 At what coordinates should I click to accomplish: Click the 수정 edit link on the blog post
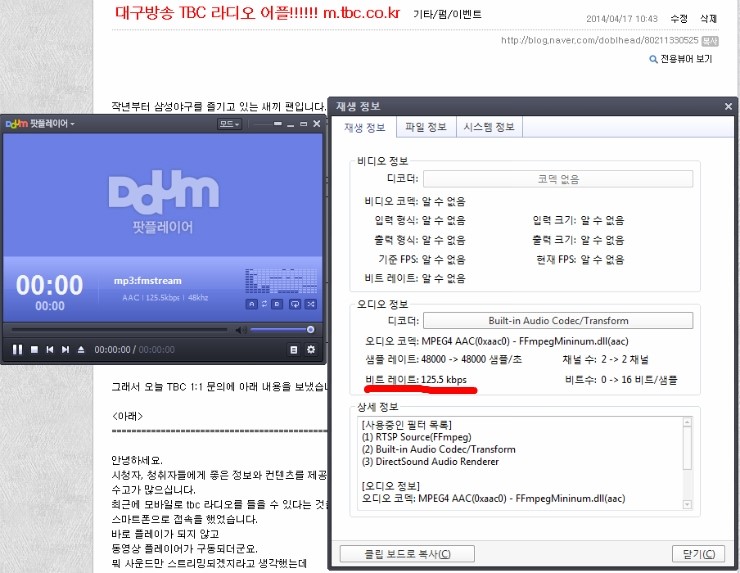679,18
